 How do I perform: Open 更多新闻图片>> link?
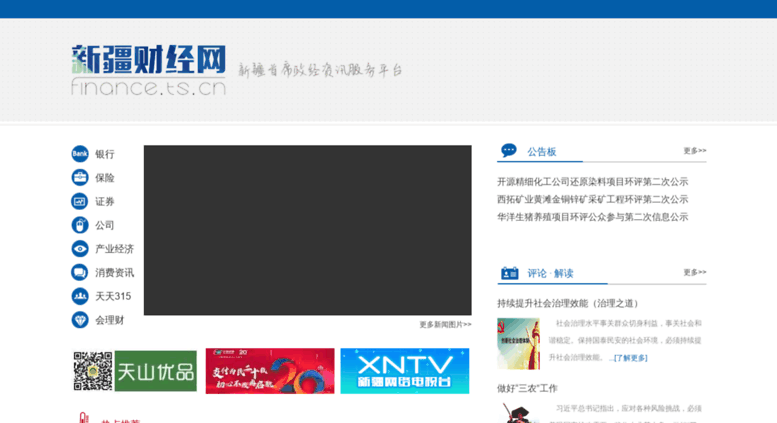445,324
